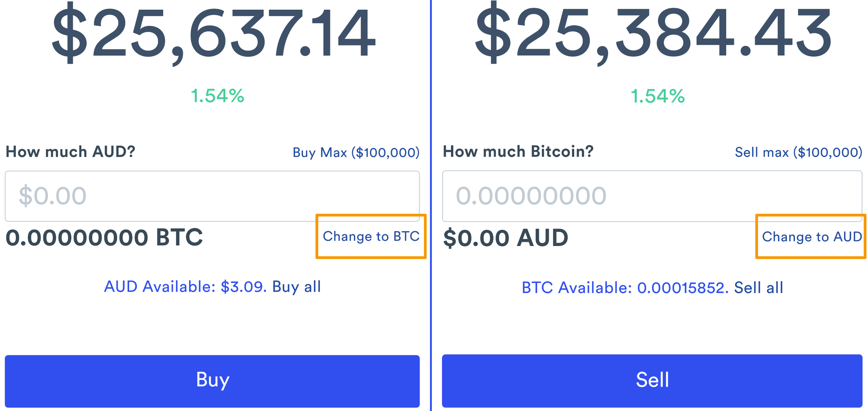This screenshot has width=868, height=411.
Task: Focus the $0.00 AUD amount input field
Action: coord(212,196)
